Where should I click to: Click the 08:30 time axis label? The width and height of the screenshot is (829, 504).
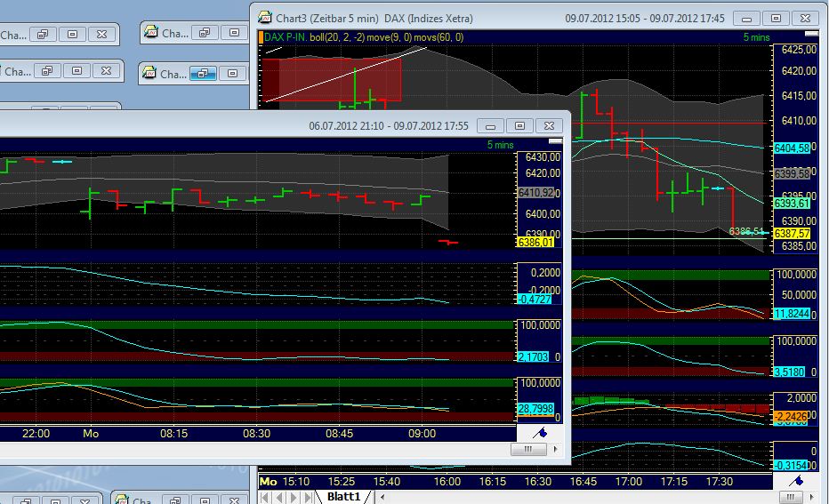(256, 434)
